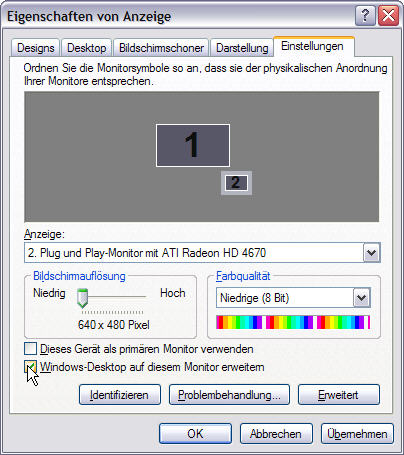Open Problembehandlung troubleshooting
The image size is (404, 455).
(229, 395)
